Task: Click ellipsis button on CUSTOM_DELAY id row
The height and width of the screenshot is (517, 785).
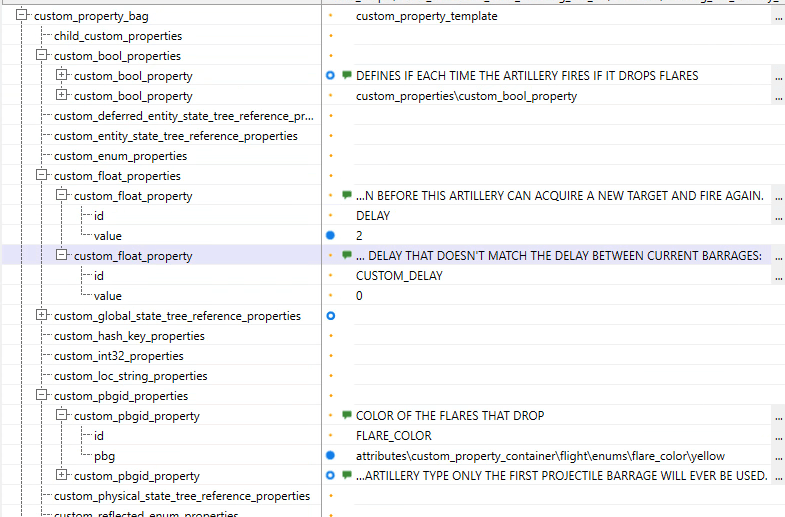Action: click(x=778, y=276)
